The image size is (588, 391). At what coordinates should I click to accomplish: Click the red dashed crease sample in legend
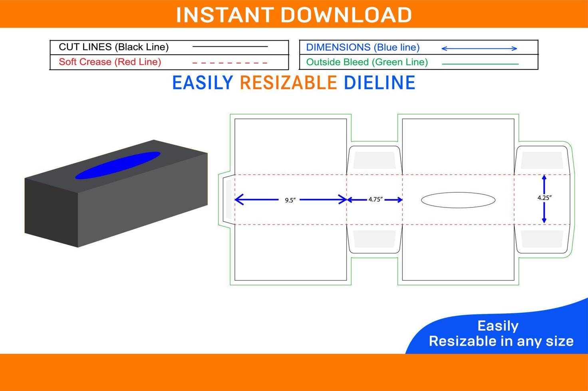click(x=230, y=63)
